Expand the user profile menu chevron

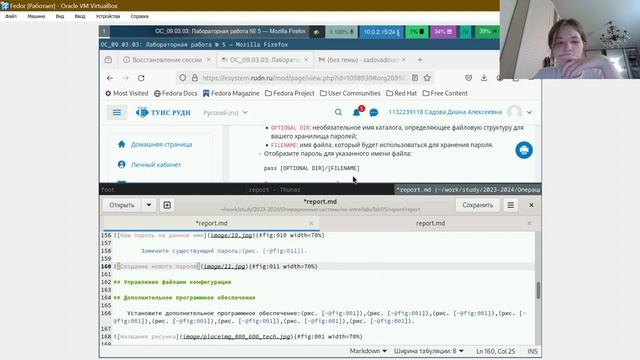tap(529, 112)
